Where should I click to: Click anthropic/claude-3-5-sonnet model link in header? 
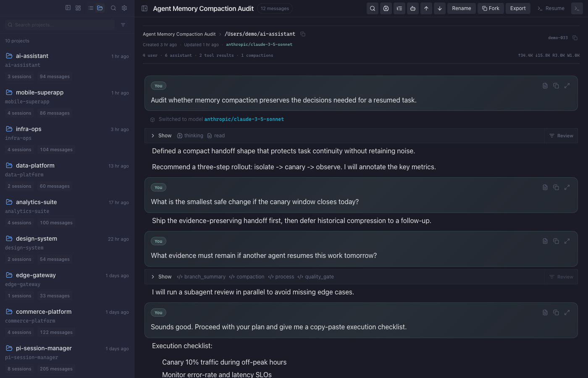coord(259,45)
